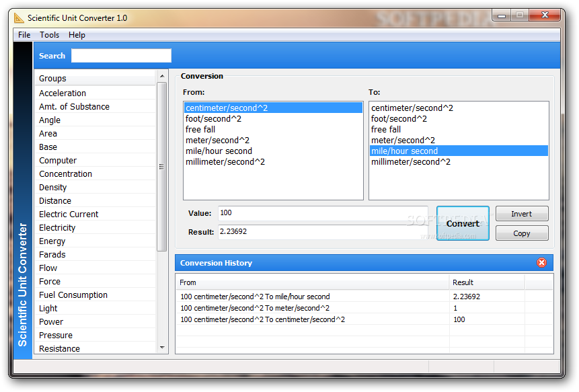Select the Electricity group
579x392 pixels.
[x=95, y=228]
